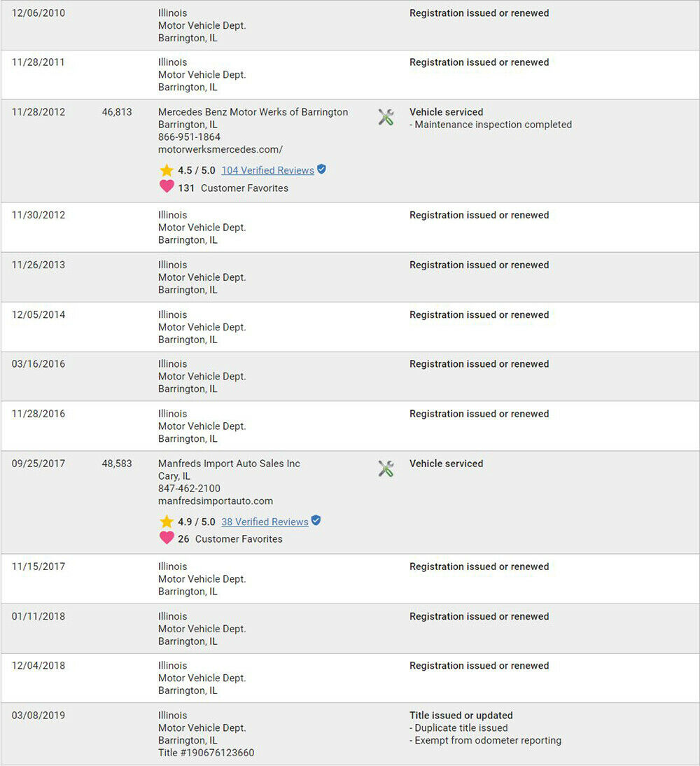700x766 pixels.
Task: Click verified shield badge after 38 Verified Reviews
Action: 316,521
